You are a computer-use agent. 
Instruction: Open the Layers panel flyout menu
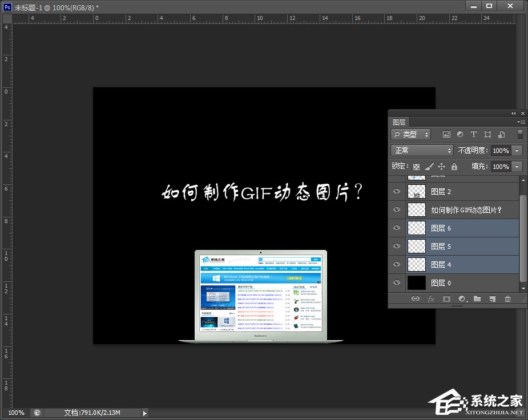pyautogui.click(x=520, y=122)
